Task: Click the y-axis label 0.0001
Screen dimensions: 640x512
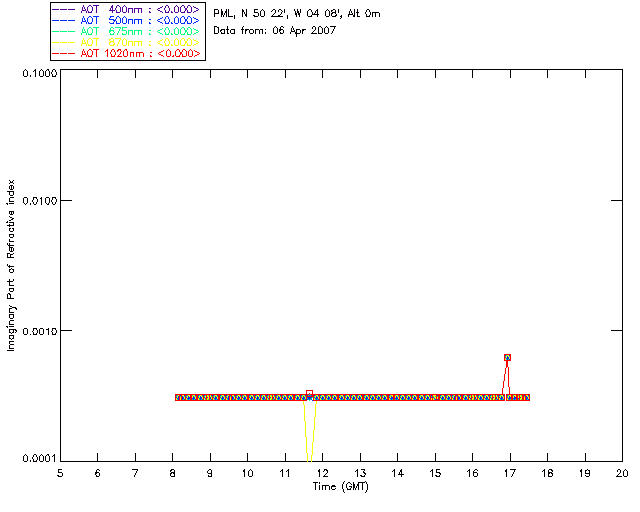Action: [x=40, y=459]
